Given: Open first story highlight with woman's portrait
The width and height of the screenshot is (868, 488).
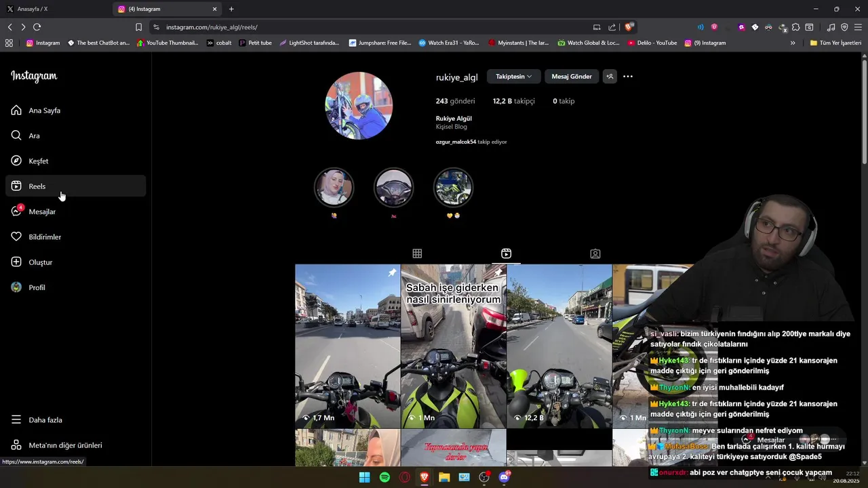Looking at the screenshot, I should (x=334, y=188).
